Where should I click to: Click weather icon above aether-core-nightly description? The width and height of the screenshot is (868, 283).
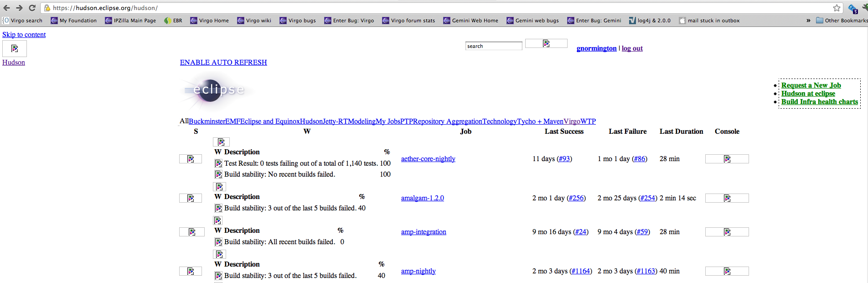221,142
